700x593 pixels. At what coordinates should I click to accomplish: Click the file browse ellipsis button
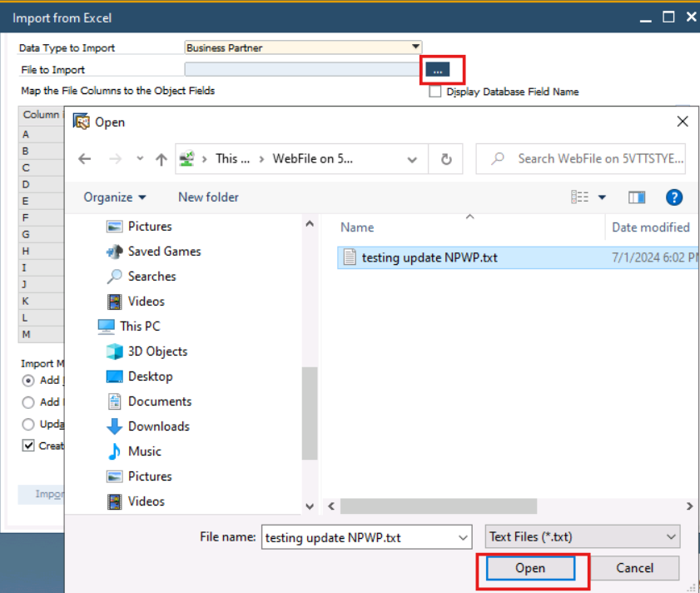coord(437,70)
